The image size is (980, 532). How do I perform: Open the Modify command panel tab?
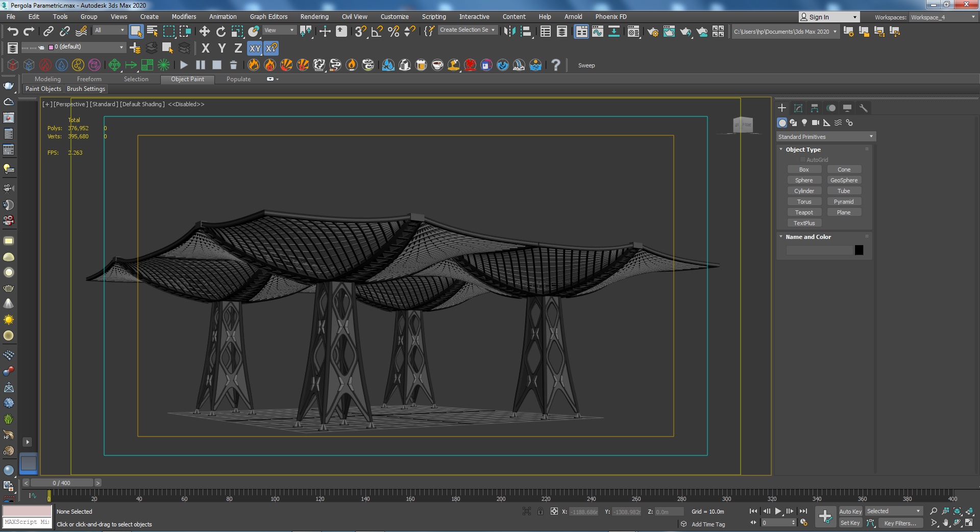pos(798,108)
